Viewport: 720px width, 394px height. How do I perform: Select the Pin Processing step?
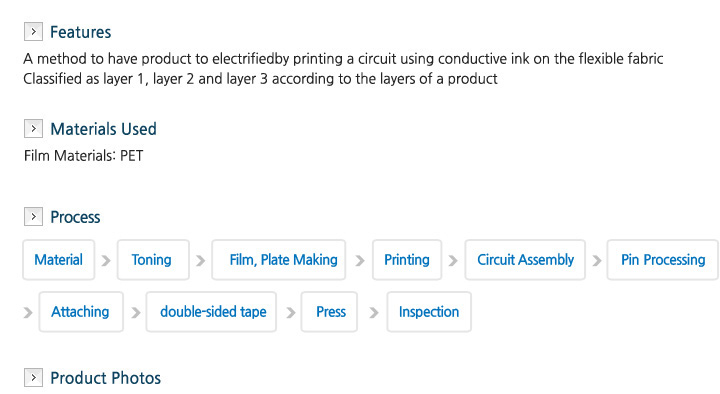tap(663, 260)
